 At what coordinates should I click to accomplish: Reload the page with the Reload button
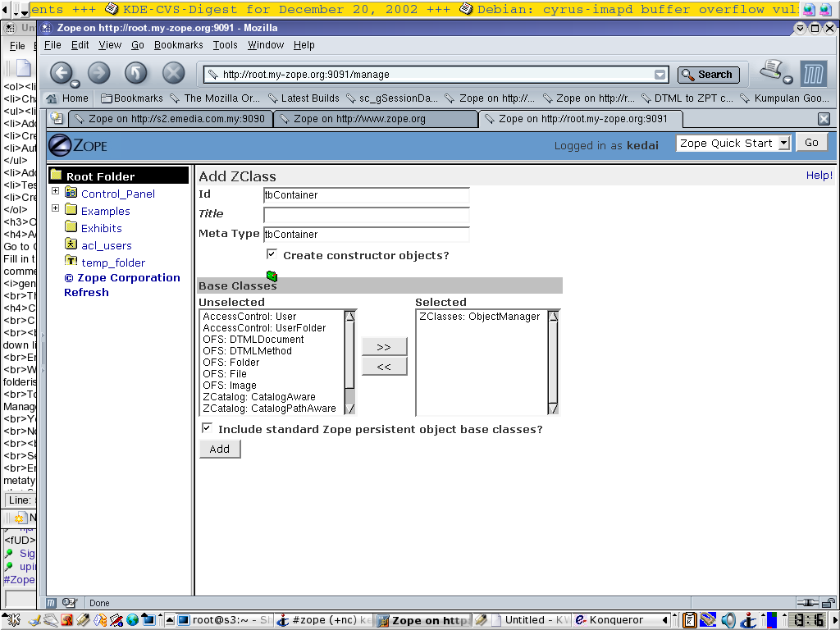tap(136, 73)
